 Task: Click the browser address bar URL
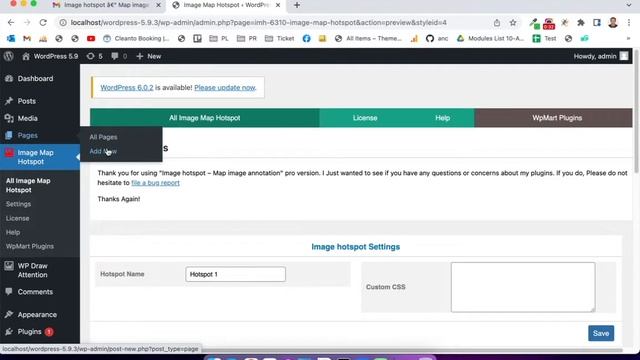coord(258,23)
